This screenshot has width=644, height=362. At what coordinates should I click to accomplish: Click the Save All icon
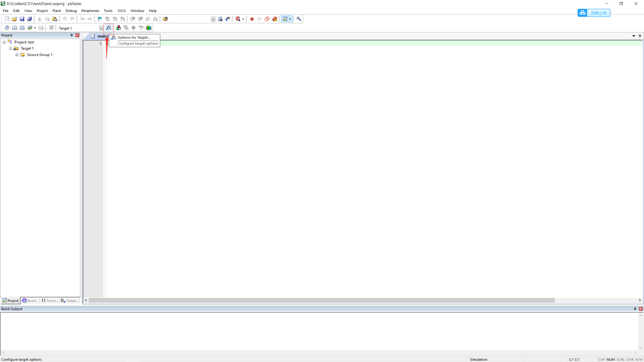coord(29,19)
